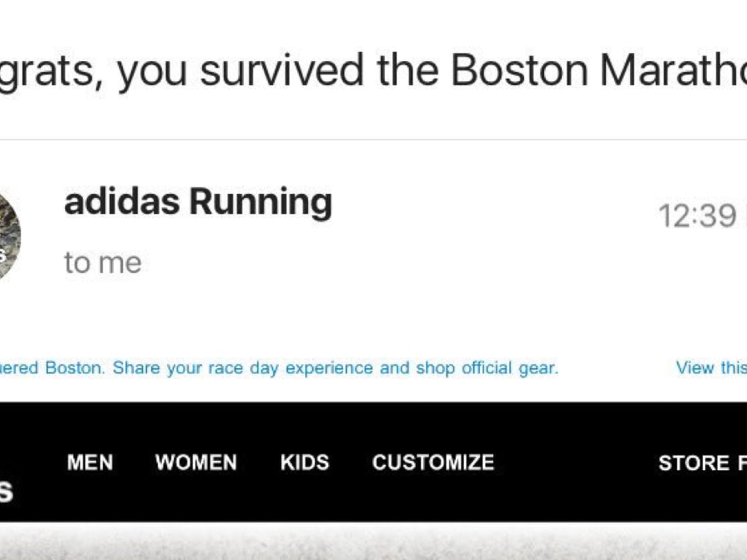
Task: Expand the "to me" recipient details
Action: tap(101, 261)
